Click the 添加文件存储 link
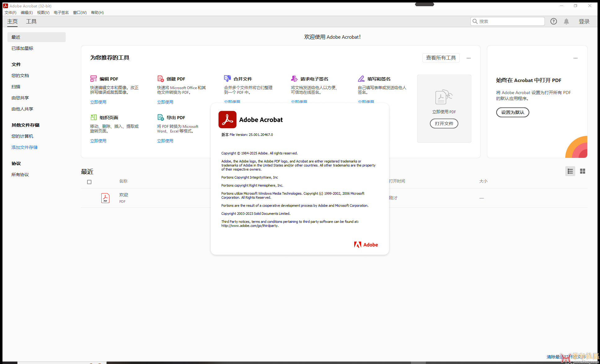This screenshot has width=600, height=364. (x=24, y=147)
